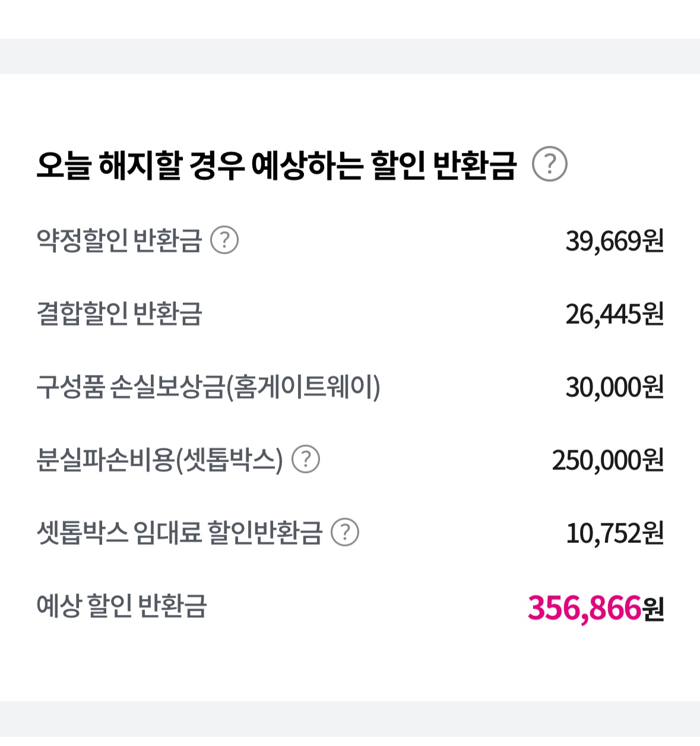Tap the 39,669원 amount
This screenshot has width=700, height=746.
pos(615,241)
